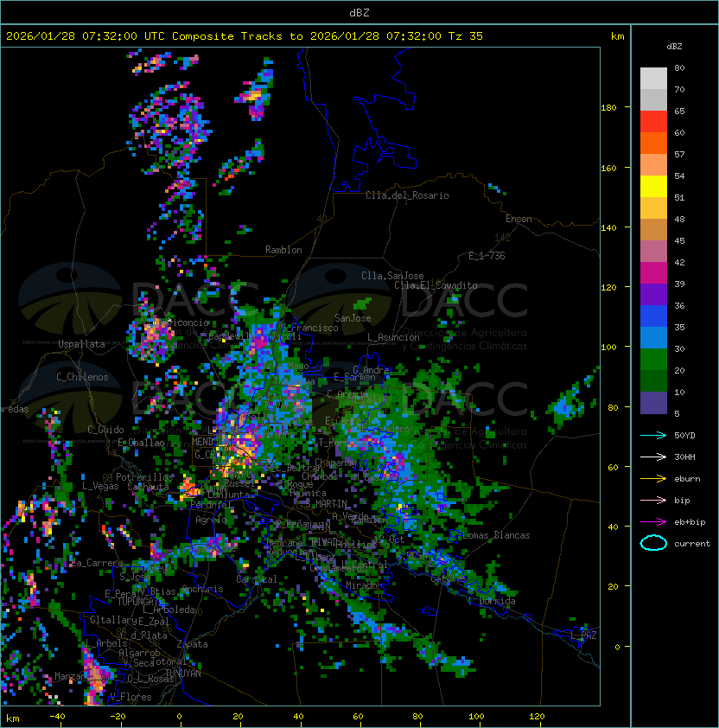Click the eb+bip legend label

coord(690,522)
